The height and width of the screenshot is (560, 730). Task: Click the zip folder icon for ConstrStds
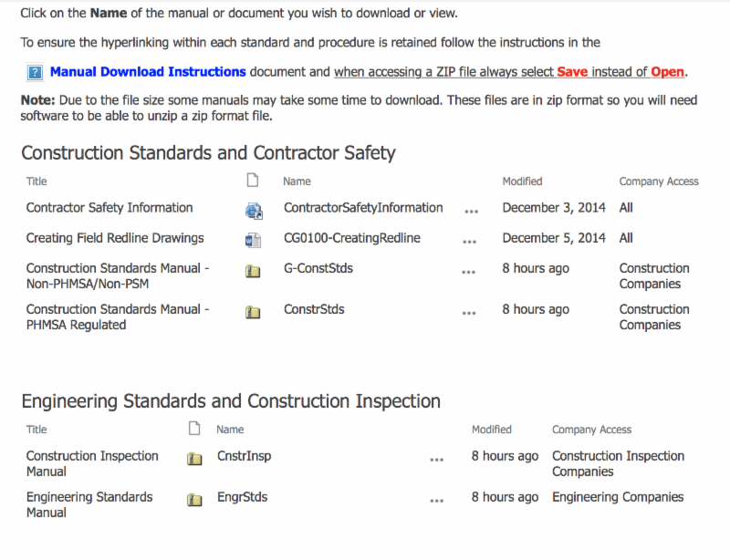pos(253,311)
